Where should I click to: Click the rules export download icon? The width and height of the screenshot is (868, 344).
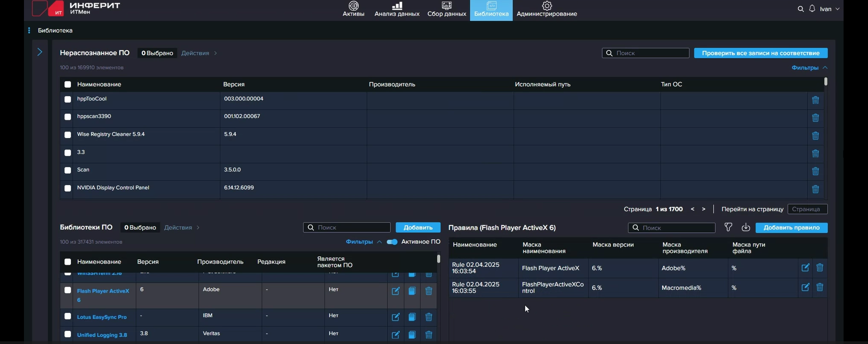(745, 227)
